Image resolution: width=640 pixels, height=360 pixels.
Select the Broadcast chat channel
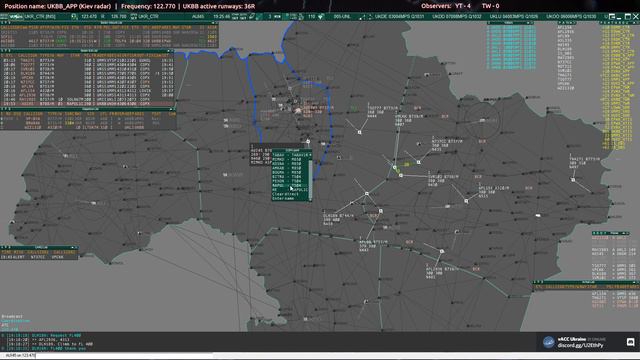tap(12, 316)
